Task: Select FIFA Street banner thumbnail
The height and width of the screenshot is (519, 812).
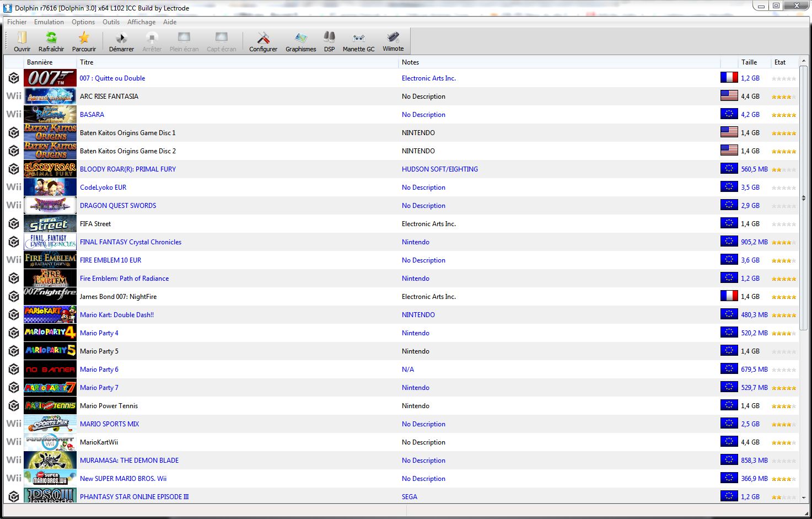Action: (x=50, y=224)
